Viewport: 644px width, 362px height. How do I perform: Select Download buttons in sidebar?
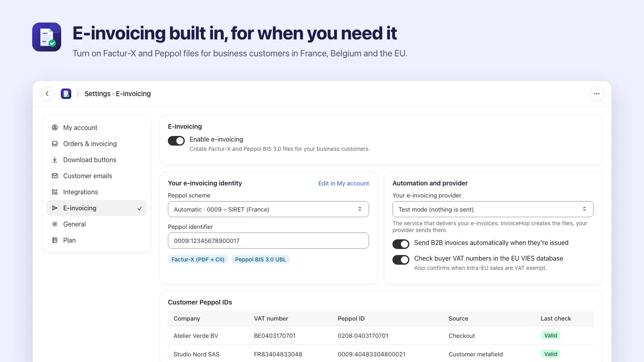[97, 160]
